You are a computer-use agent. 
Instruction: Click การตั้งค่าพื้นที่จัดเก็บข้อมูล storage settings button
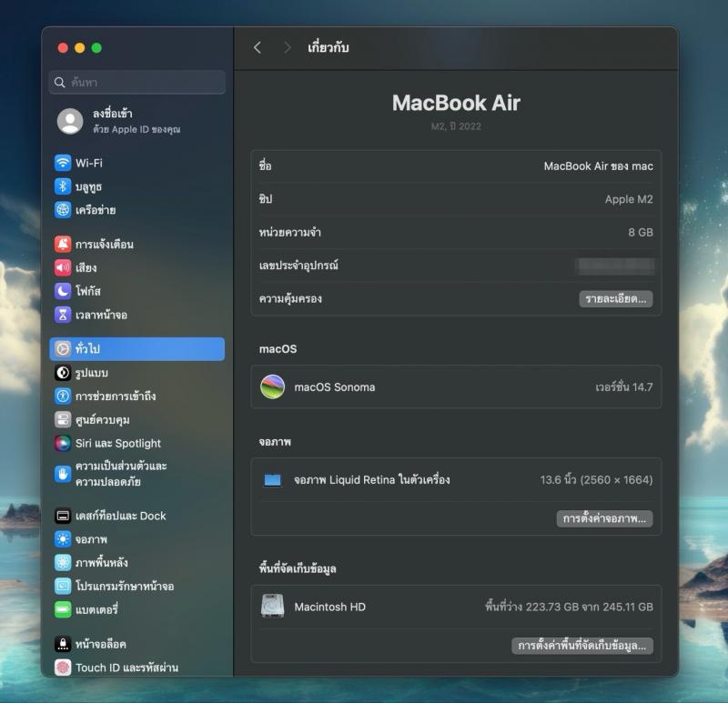click(x=581, y=646)
